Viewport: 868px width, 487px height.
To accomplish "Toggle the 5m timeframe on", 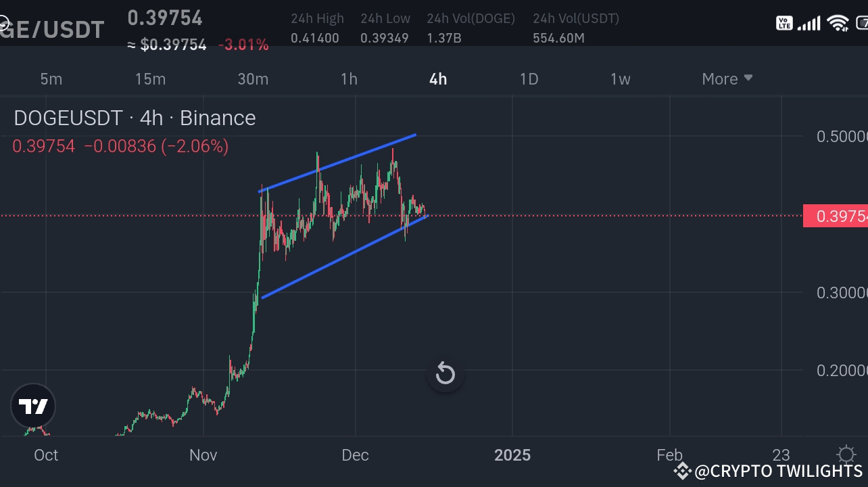I will [51, 78].
